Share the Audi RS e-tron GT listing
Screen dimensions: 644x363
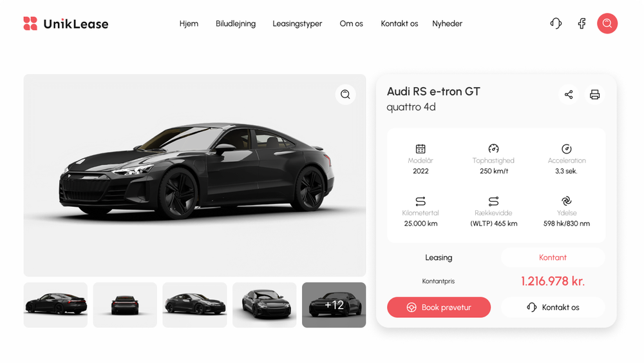(569, 95)
